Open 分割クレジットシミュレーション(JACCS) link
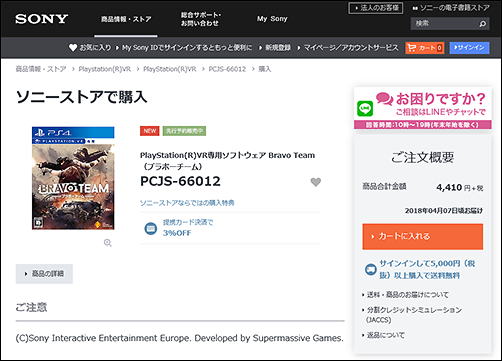Viewport: 502px width, 361px height. pyautogui.click(x=414, y=315)
